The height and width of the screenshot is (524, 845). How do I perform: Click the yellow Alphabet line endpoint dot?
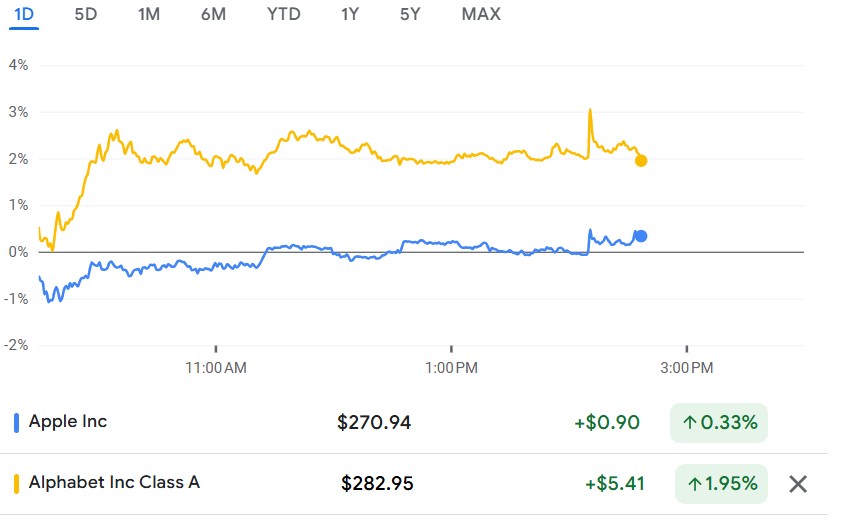pos(641,160)
